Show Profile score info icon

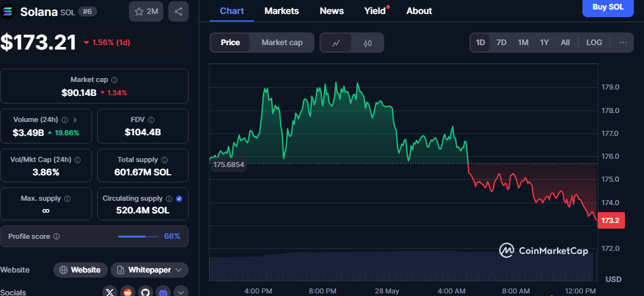coord(57,236)
